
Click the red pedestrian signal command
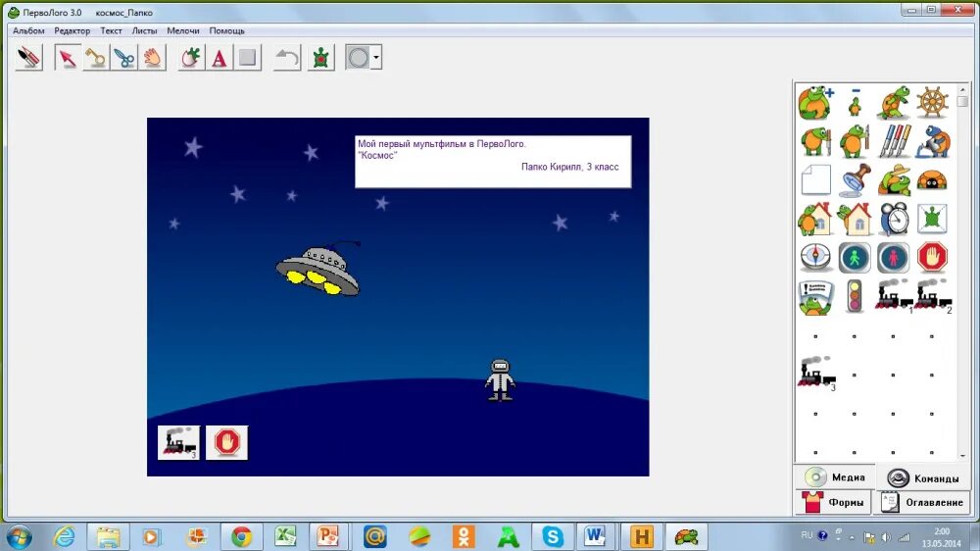coord(893,257)
